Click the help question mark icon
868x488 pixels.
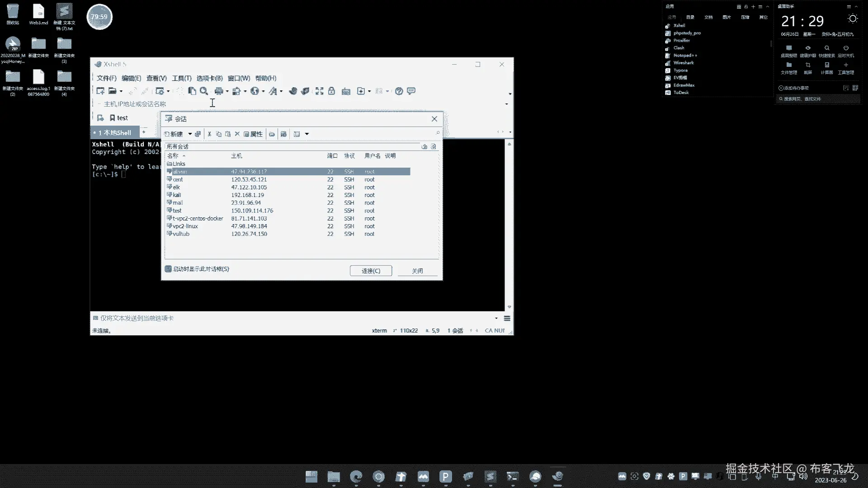pos(399,91)
